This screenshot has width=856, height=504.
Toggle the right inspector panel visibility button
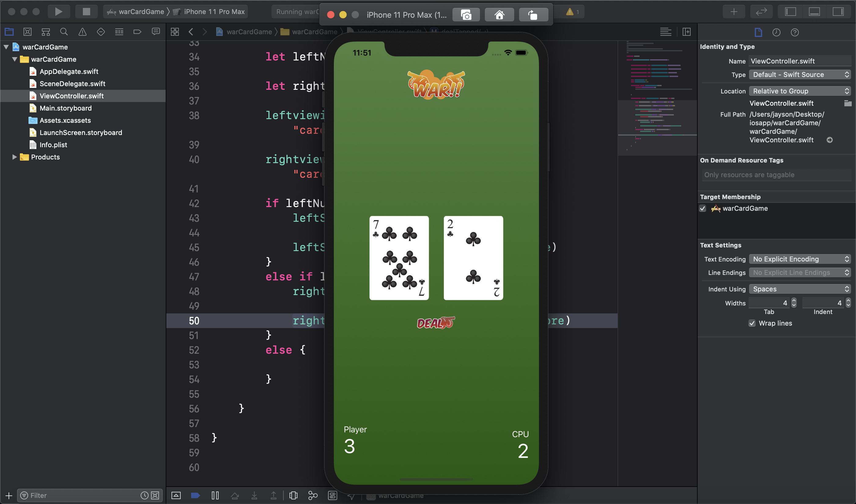(838, 12)
